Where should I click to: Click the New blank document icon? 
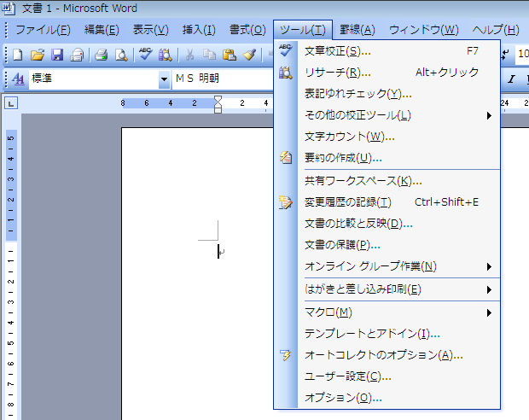pos(18,55)
